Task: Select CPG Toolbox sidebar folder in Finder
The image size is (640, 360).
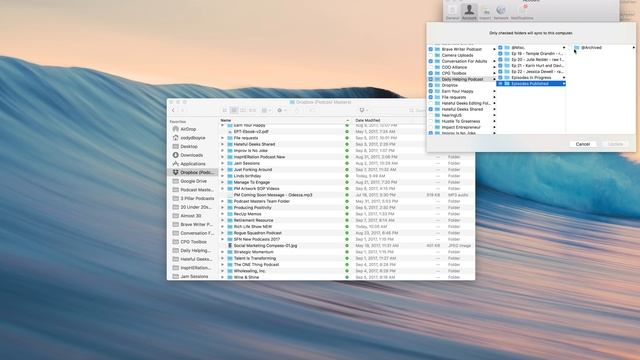Action: 193,242
